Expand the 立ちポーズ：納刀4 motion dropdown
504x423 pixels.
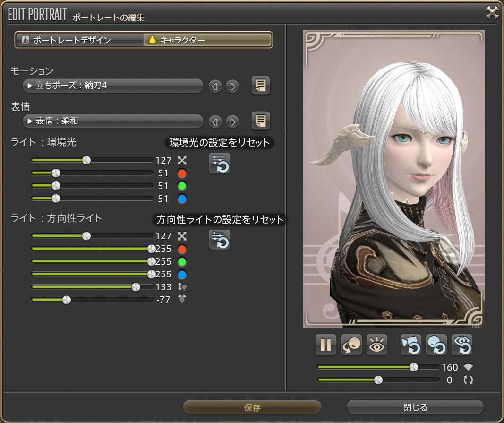[x=112, y=86]
